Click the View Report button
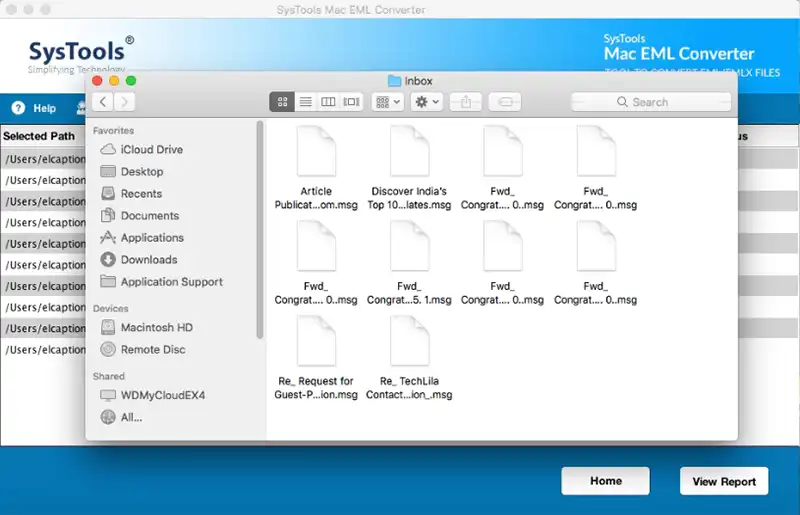 pos(724,481)
